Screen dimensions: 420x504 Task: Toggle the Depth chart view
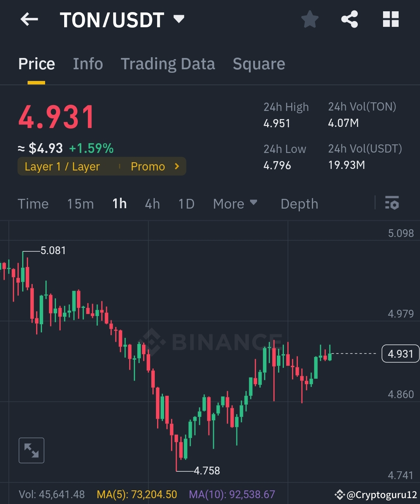tap(299, 204)
